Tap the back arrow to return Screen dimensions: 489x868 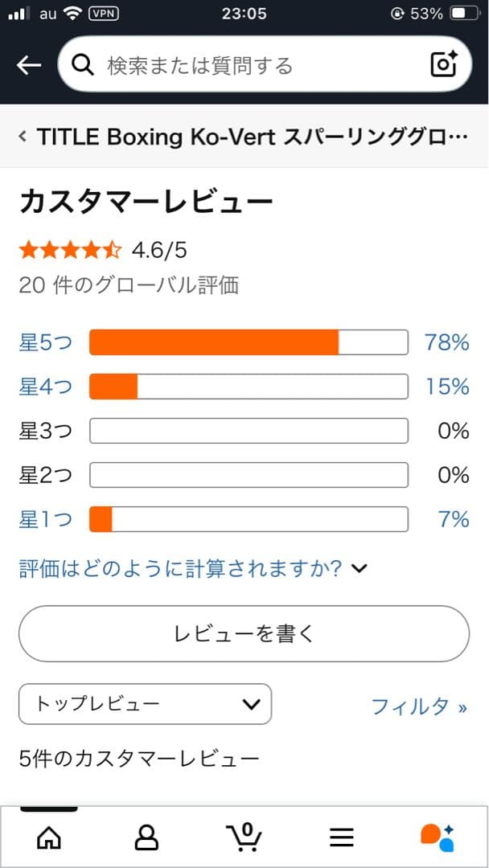point(27,64)
